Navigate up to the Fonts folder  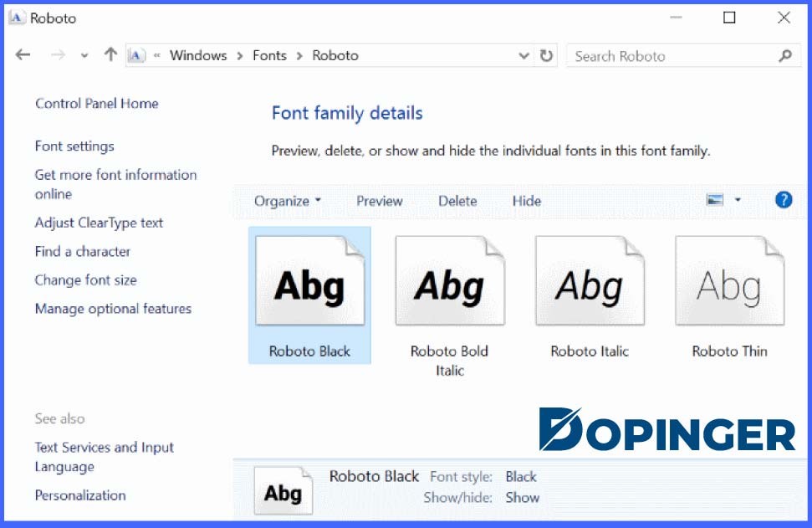pyautogui.click(x=110, y=54)
